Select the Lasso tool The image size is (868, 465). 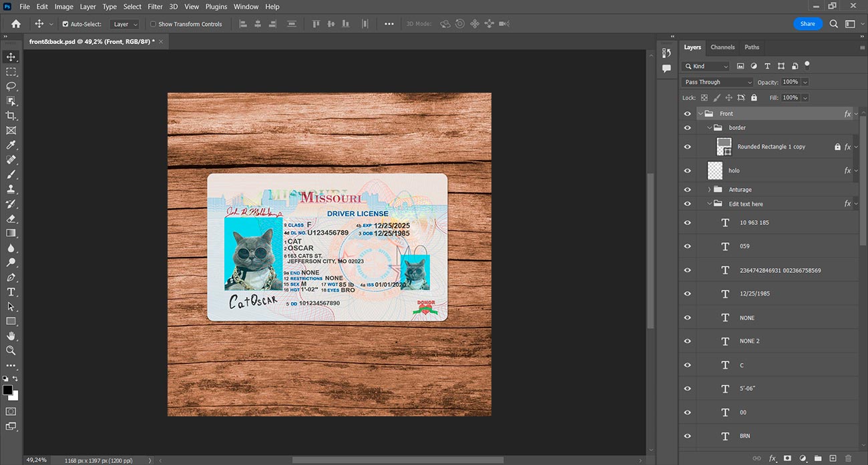click(11, 86)
